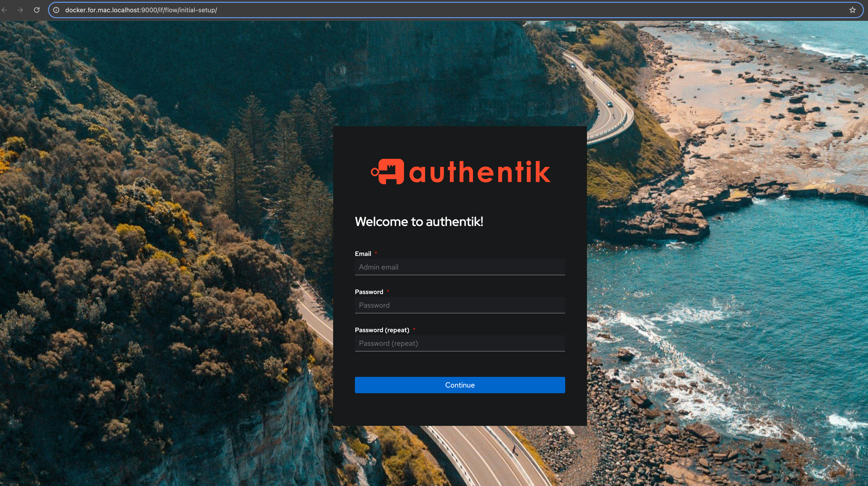
Task: Focus the Password input field
Action: pyautogui.click(x=460, y=305)
